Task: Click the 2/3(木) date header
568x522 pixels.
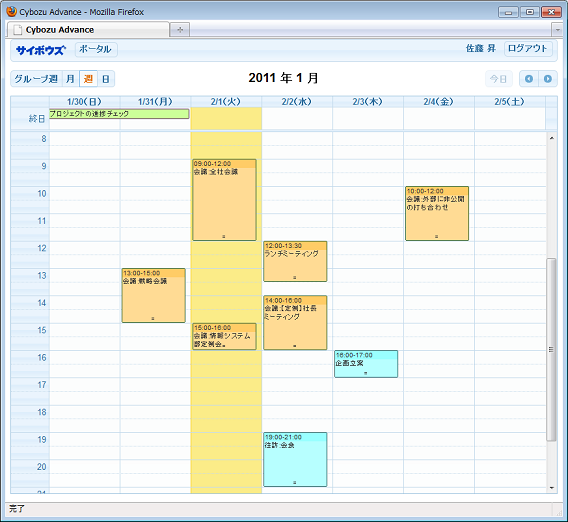Action: pyautogui.click(x=368, y=102)
